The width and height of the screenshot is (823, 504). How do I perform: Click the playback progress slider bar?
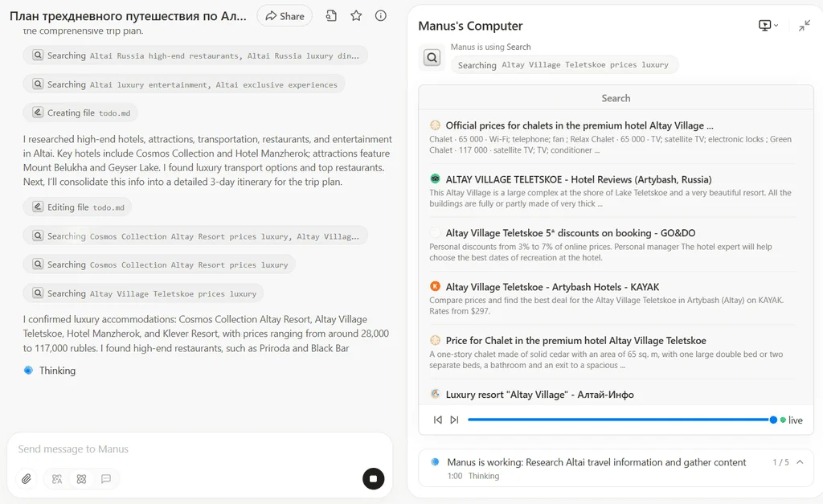[x=619, y=420]
